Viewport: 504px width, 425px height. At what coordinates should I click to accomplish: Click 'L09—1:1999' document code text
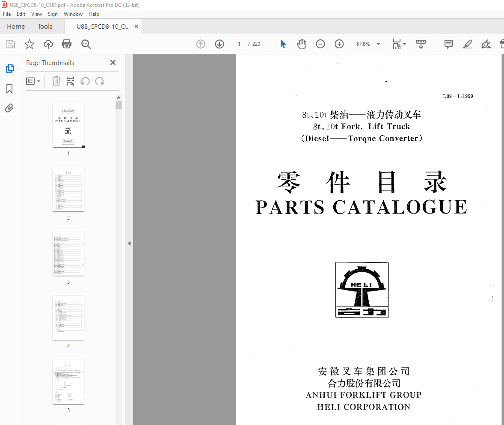click(458, 96)
